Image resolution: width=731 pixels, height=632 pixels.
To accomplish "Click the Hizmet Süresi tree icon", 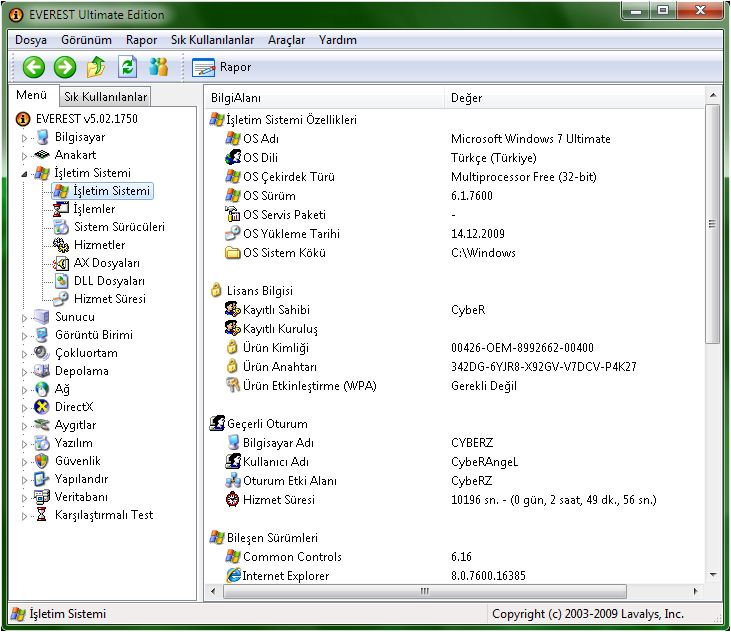I will coord(61,299).
